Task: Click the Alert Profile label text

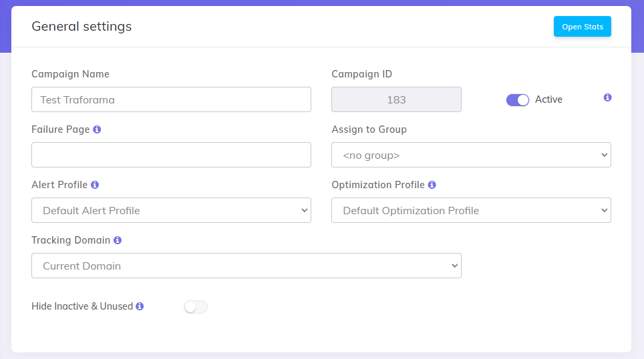Action: [59, 185]
